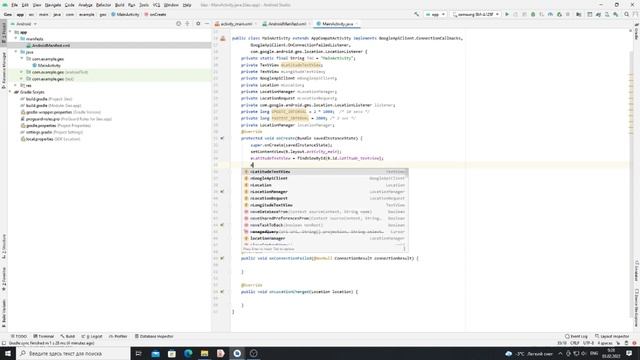Open the Logcat tool window
640x360 pixels.
tap(92, 336)
